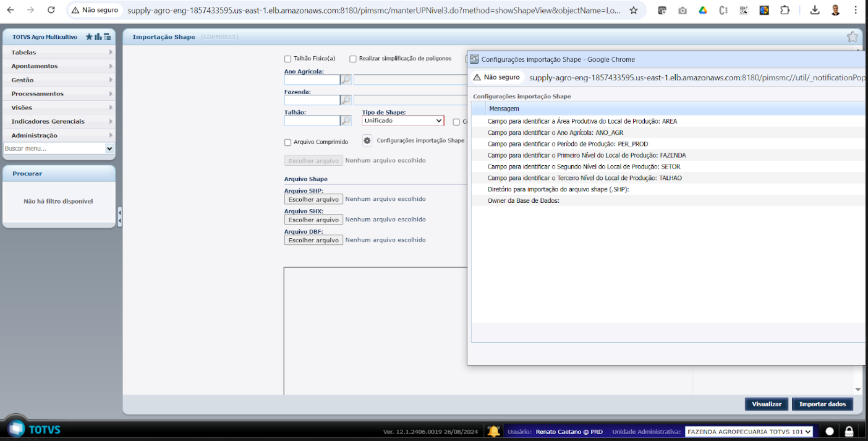
Task: Enable Realizar simplificação de polígonos checkbox
Action: [353, 59]
